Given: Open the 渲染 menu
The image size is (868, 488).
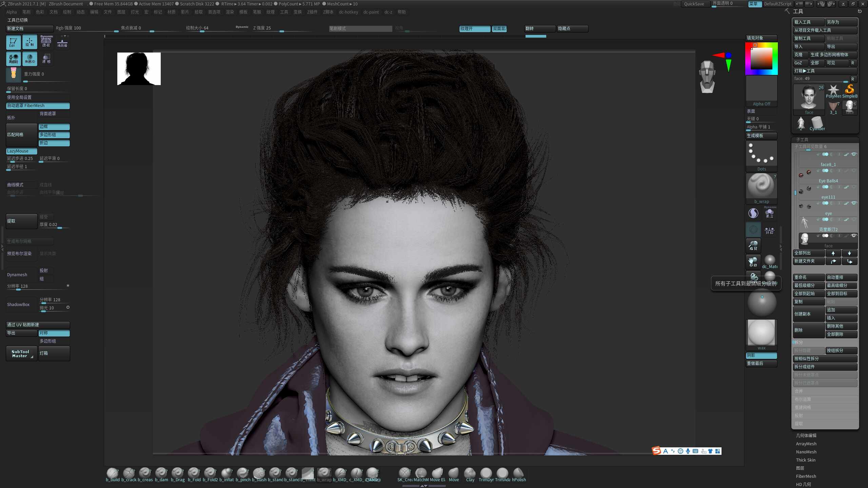Looking at the screenshot, I should [230, 12].
